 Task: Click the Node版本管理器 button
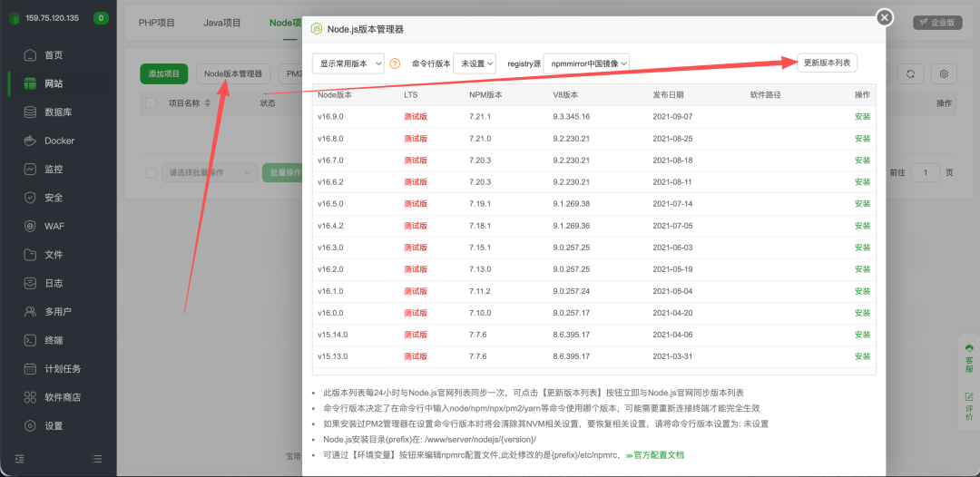(x=233, y=73)
